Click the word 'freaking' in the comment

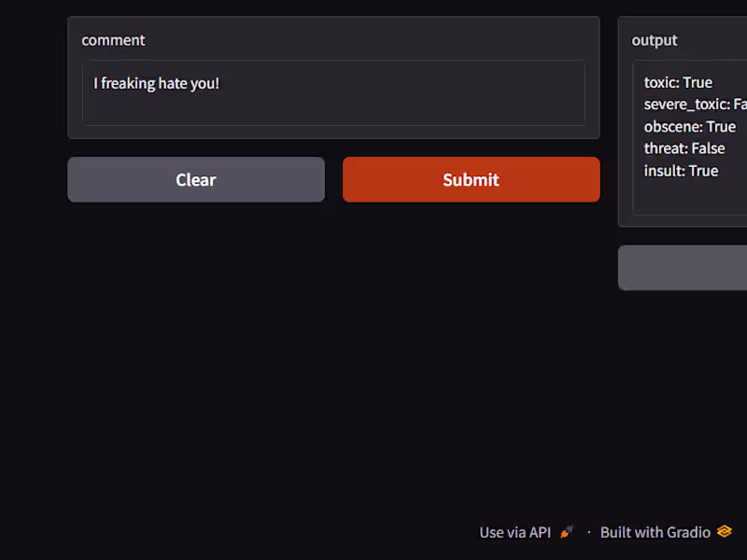click(127, 83)
